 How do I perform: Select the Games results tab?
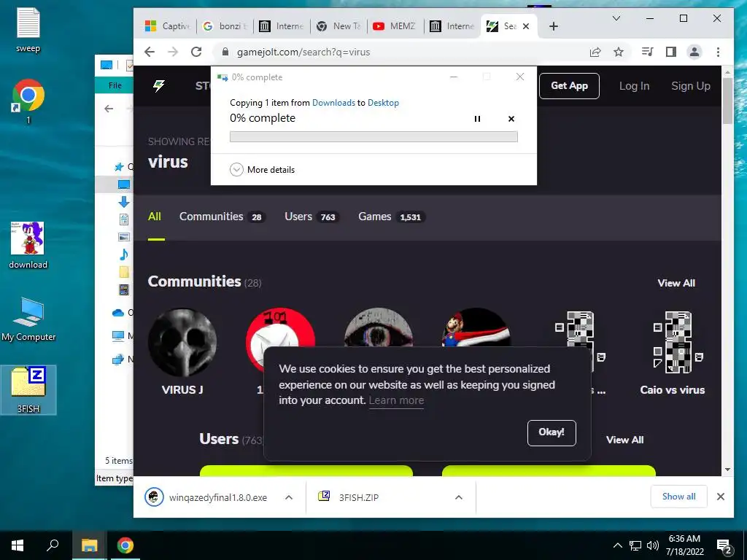coord(391,217)
